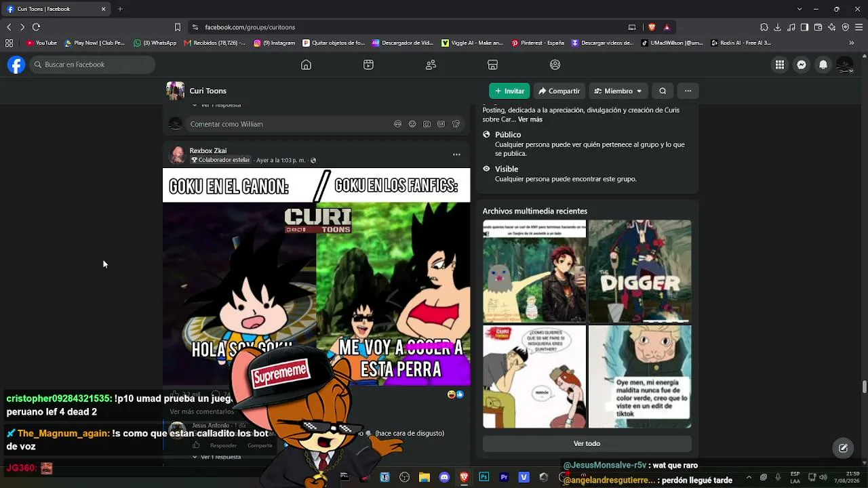Image resolution: width=868 pixels, height=488 pixels.
Task: Start a new message with compose button
Action: tap(843, 447)
